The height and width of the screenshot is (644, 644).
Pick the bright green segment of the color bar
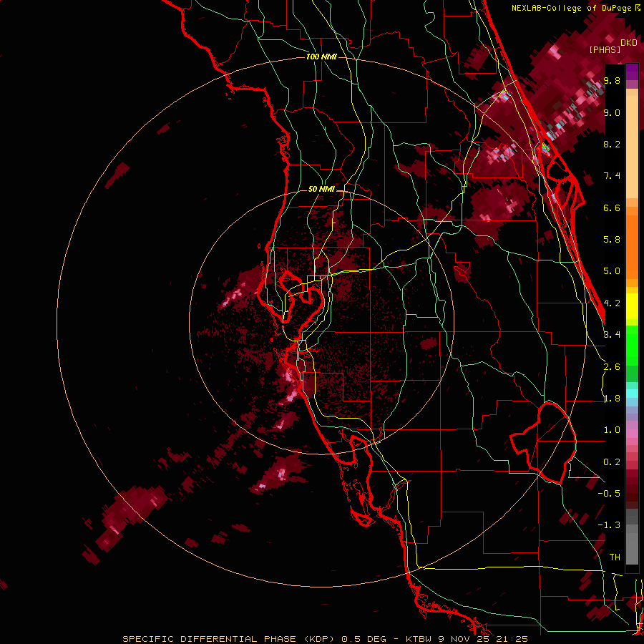tap(632, 346)
